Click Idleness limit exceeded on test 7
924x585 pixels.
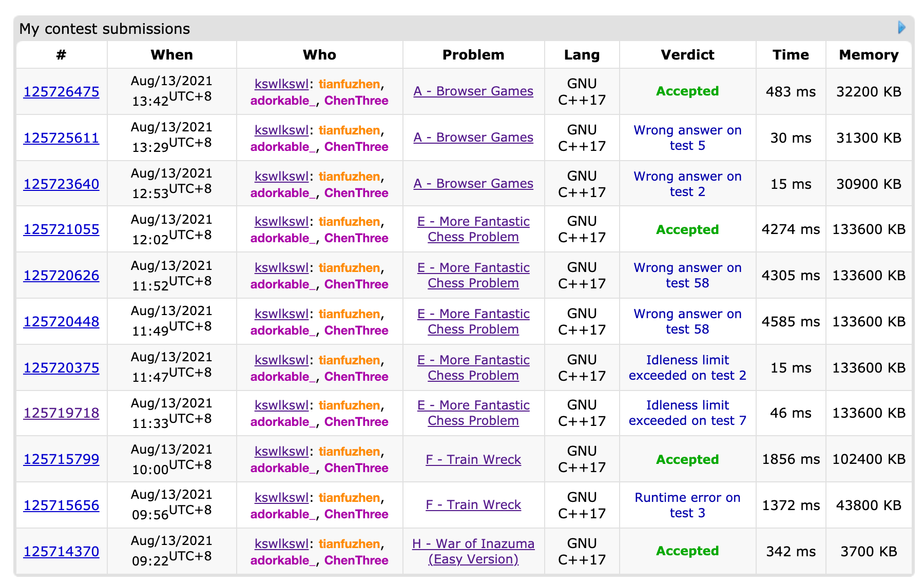pos(687,413)
